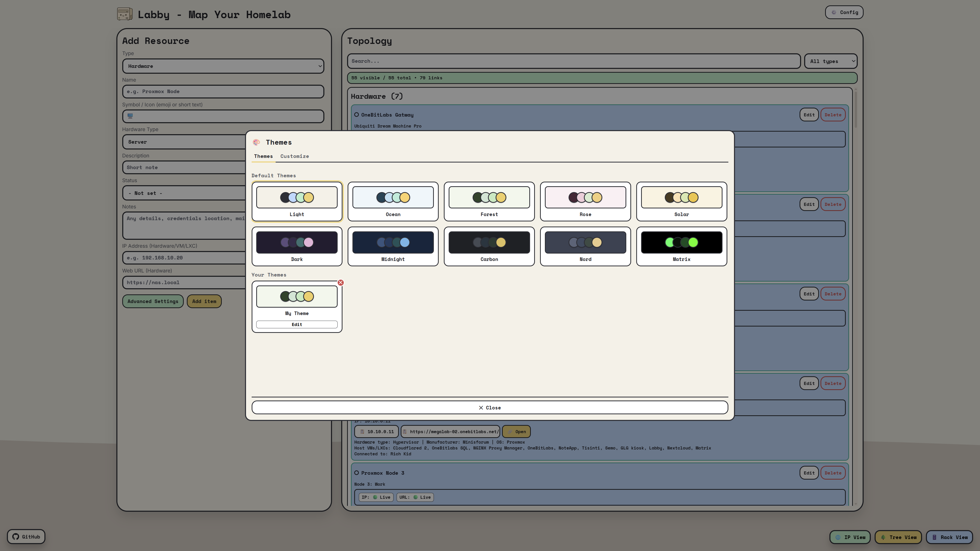Open the Hardware Type dropdown showing Server
980x551 pixels.
click(184, 142)
